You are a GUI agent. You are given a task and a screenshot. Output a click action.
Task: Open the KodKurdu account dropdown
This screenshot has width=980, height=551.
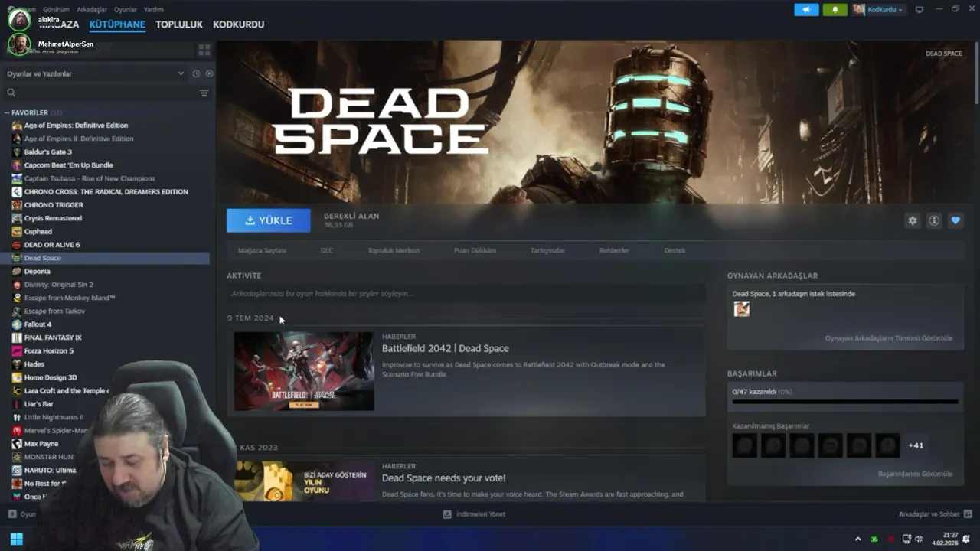pyautogui.click(x=878, y=10)
